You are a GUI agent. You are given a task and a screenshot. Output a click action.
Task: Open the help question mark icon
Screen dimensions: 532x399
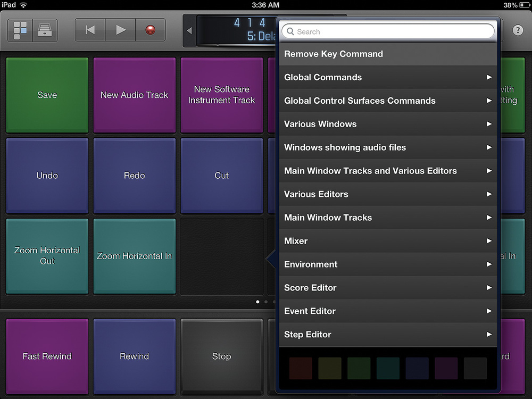518,30
